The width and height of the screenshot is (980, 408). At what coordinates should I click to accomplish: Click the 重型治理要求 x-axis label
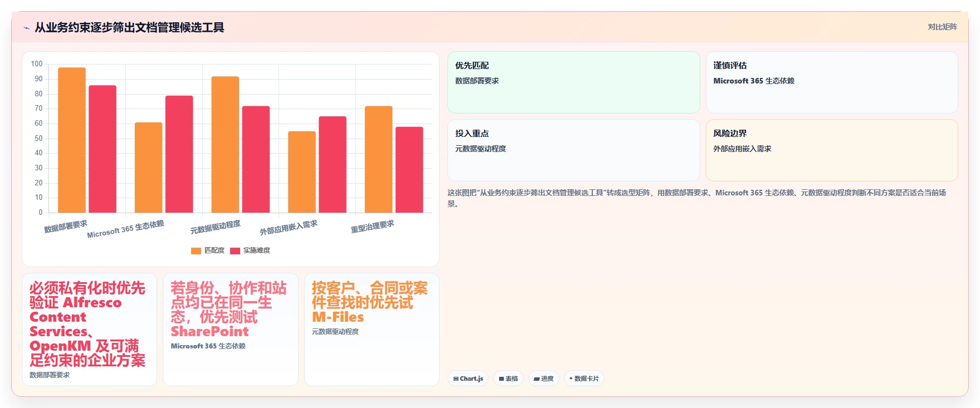tap(372, 227)
